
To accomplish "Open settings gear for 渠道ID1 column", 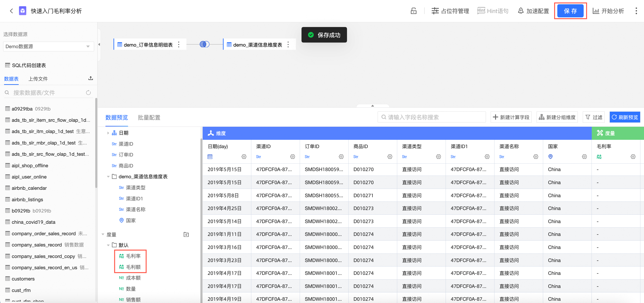I will [x=487, y=156].
